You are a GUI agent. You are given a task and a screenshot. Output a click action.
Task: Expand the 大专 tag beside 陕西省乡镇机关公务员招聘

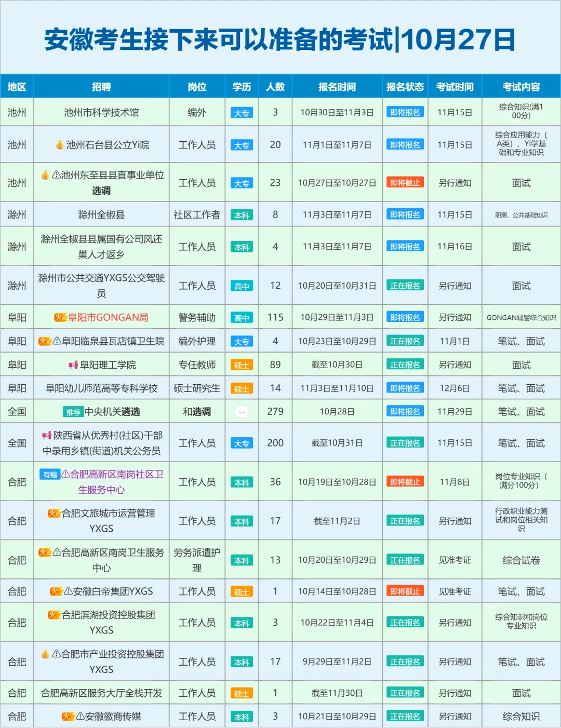[242, 442]
